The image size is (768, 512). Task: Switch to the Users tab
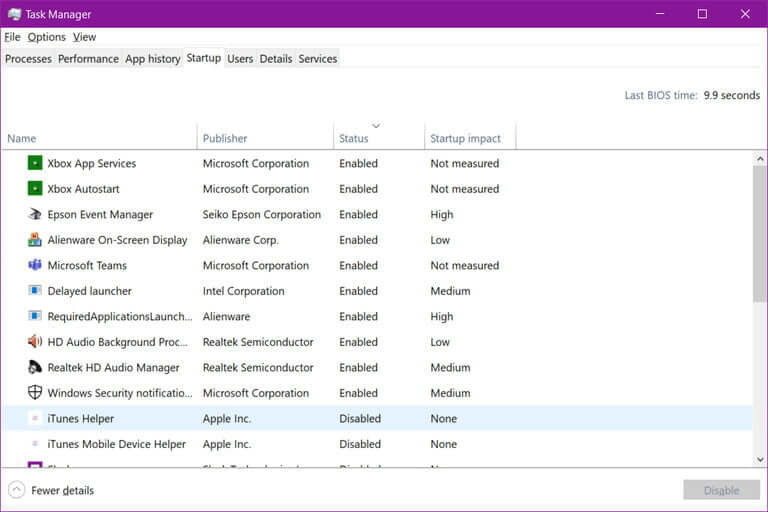point(240,59)
